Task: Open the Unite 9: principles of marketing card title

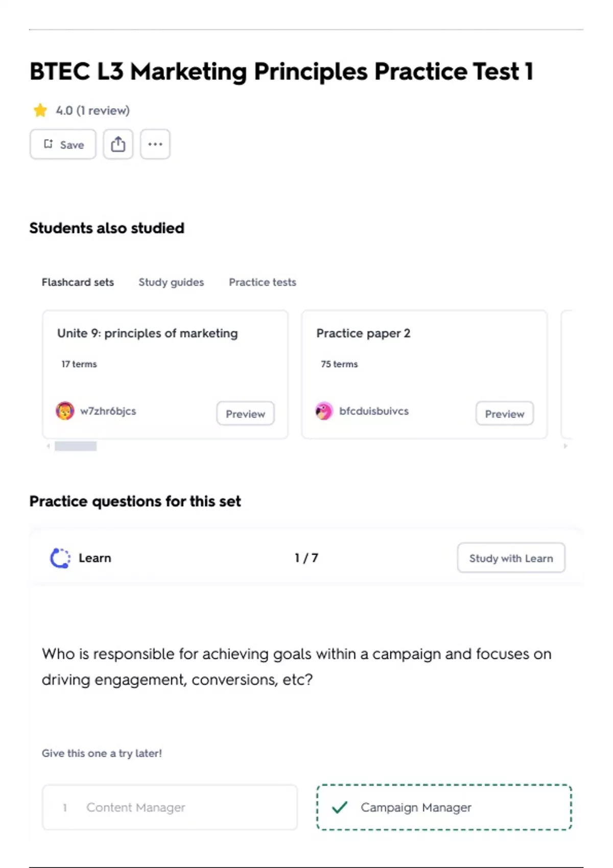Action: tap(147, 333)
